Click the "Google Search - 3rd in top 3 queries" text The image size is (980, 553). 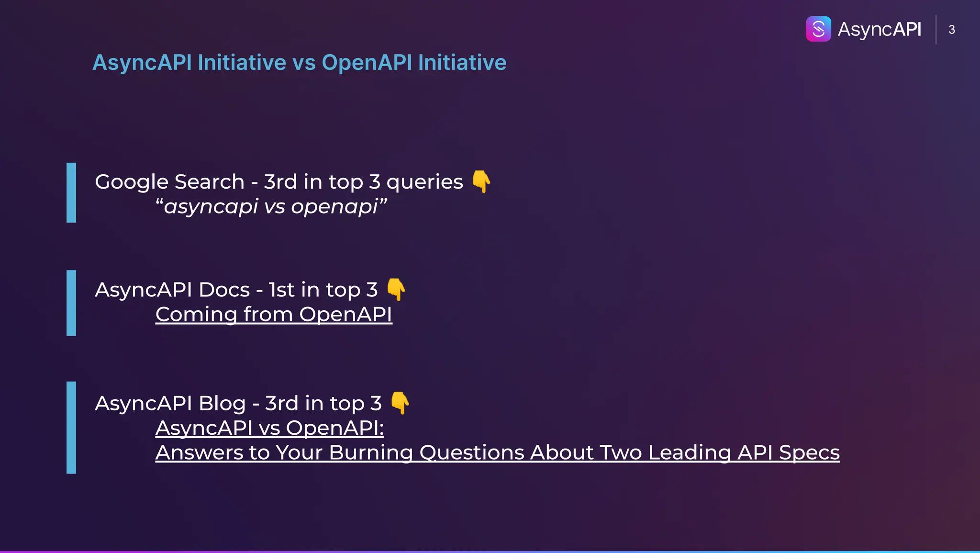(x=278, y=182)
